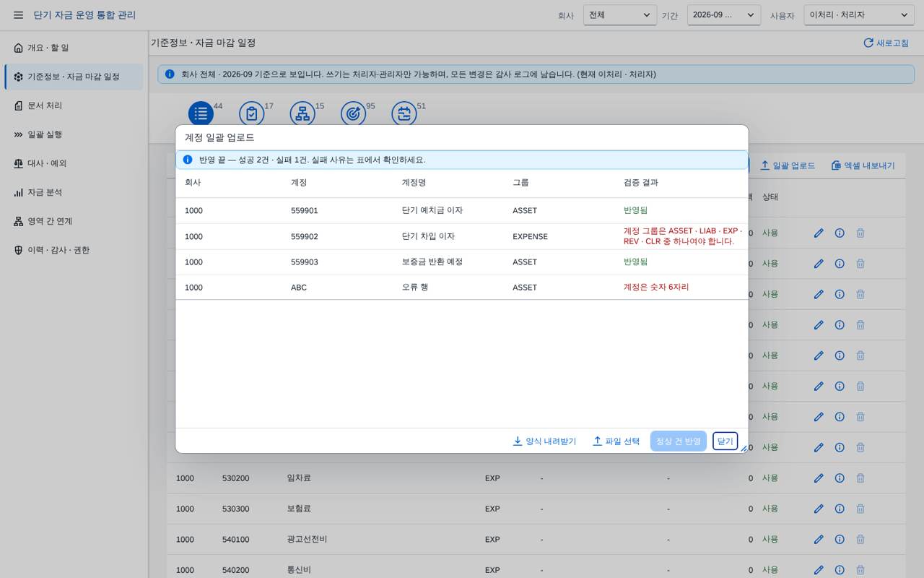The height and width of the screenshot is (578, 924).
Task: Open the 기간 dropdown showing 2026-09
Action: pos(724,15)
